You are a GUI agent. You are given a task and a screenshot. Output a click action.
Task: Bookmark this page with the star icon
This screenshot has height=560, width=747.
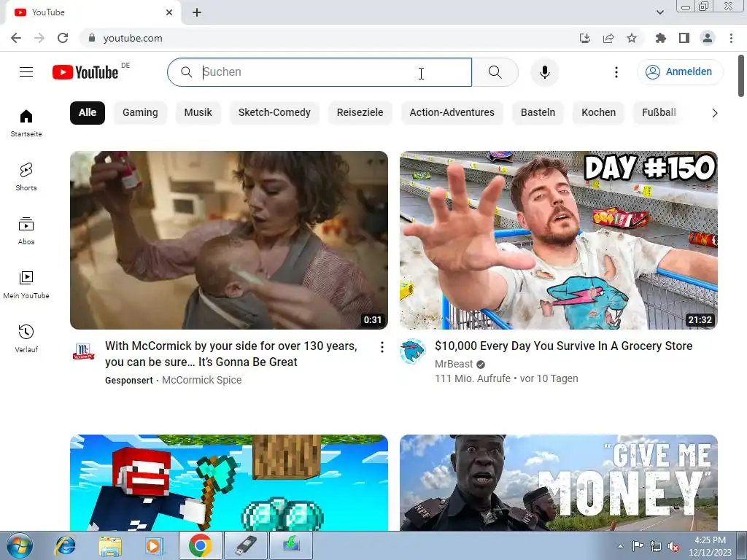(x=632, y=38)
